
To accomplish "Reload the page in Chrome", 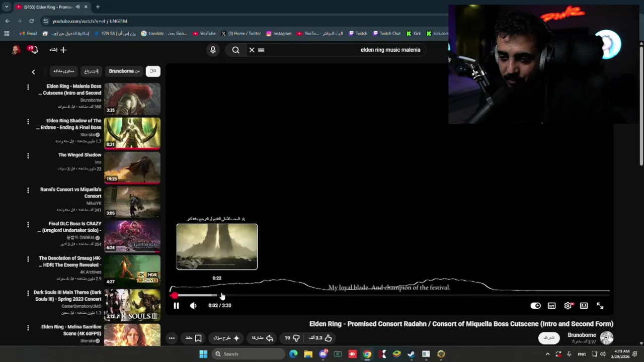I will pos(31,21).
